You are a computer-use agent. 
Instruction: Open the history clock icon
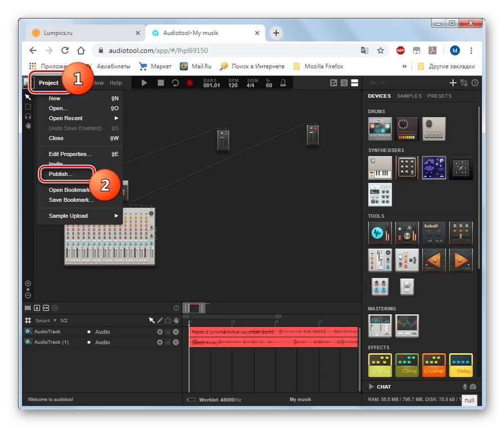tap(475, 83)
